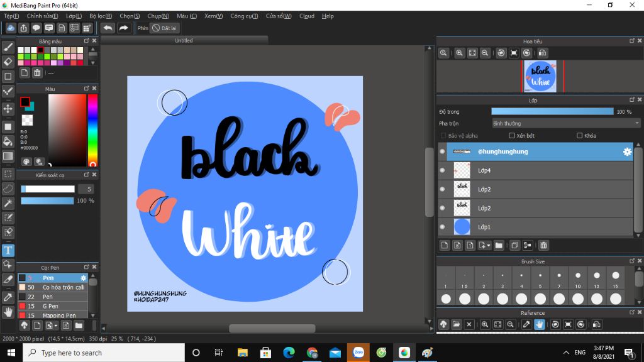Pop out the Brush Size panel
This screenshot has height=362, width=644.
631,261
